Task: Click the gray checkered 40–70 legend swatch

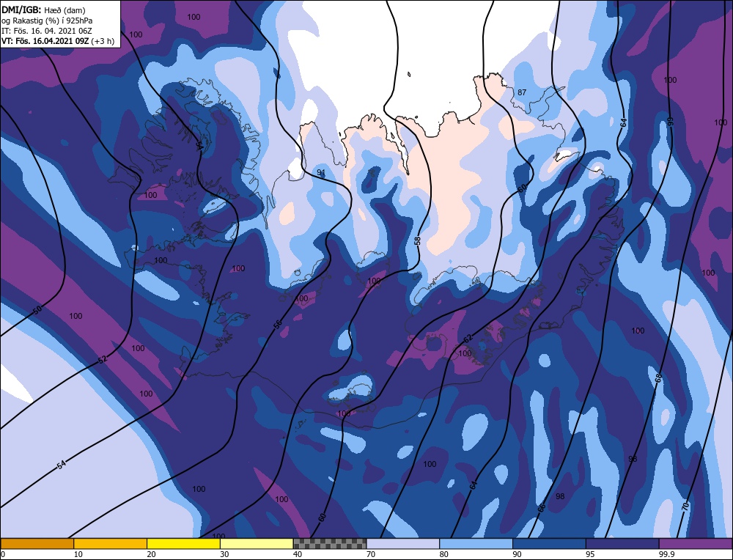Action: (330, 543)
